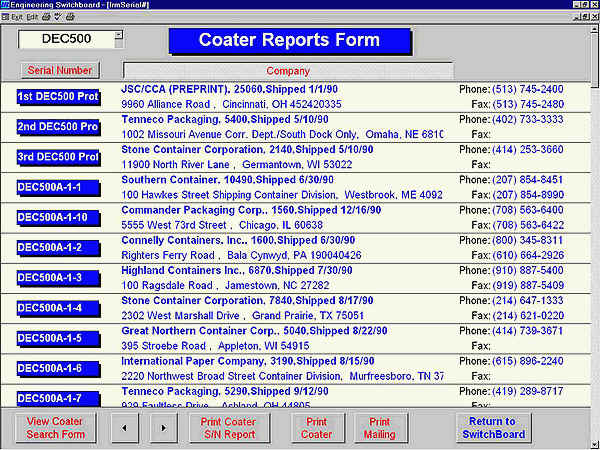The image size is (600, 450).
Task: Click the Print Coater button
Action: point(317,428)
